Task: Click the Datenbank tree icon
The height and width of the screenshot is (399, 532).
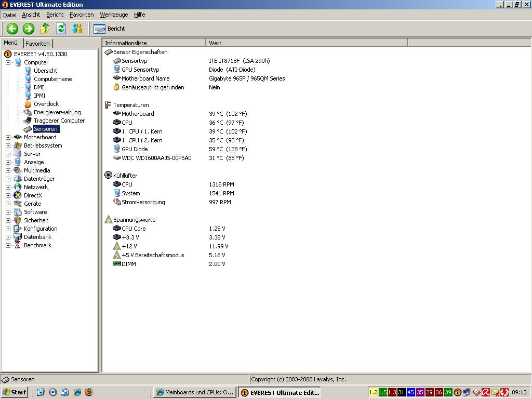Action: 18,237
